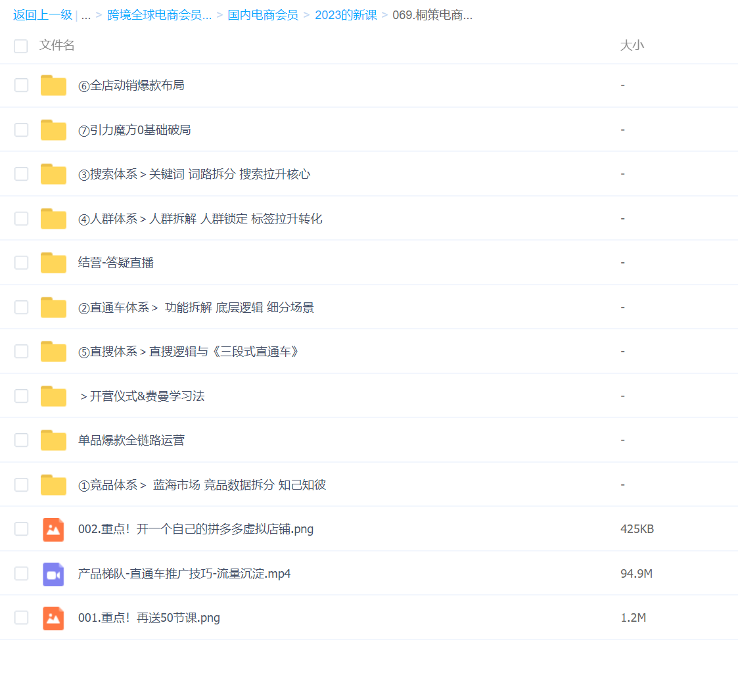The image size is (738, 700).
Task: Click the folder icon beside 结营-答疑直播
Action: coord(53,262)
